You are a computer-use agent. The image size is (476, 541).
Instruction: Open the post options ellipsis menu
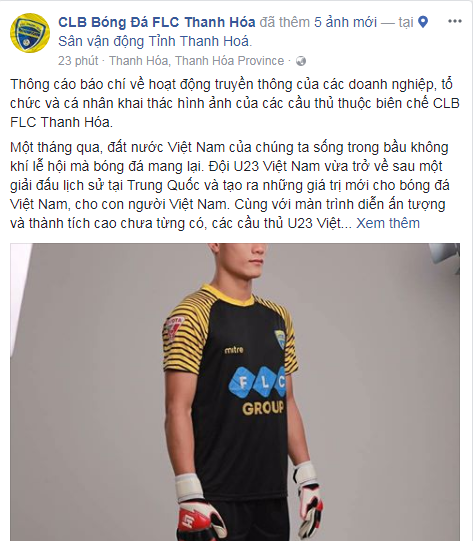coord(455,21)
